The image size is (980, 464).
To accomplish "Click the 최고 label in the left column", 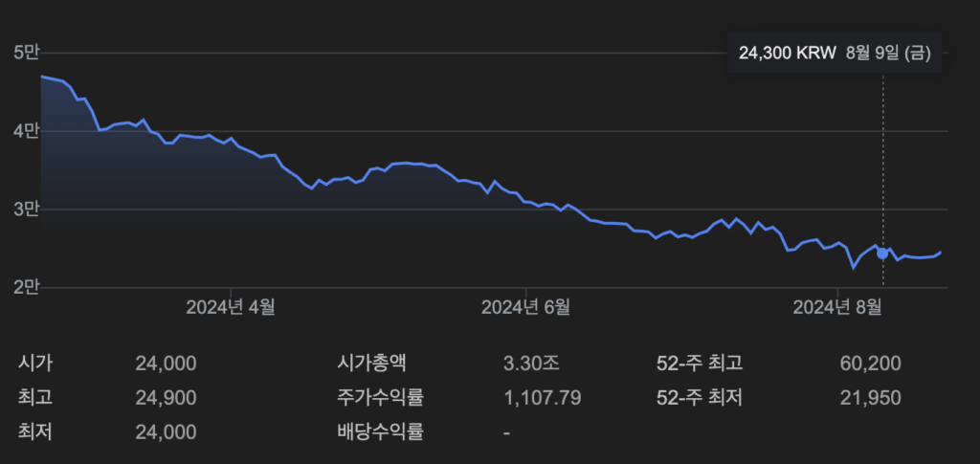I will click(34, 398).
